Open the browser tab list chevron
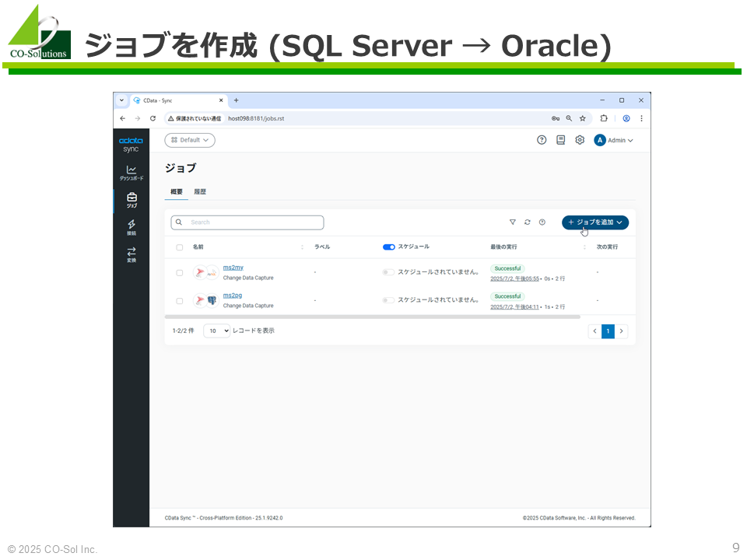The width and height of the screenshot is (747, 560). point(122,100)
